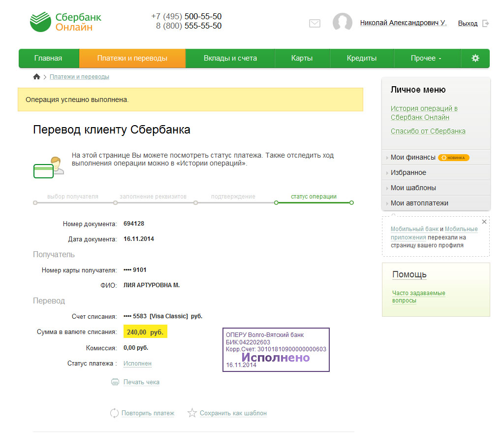
Task: Click the Личное меню heading
Action: coord(418,90)
